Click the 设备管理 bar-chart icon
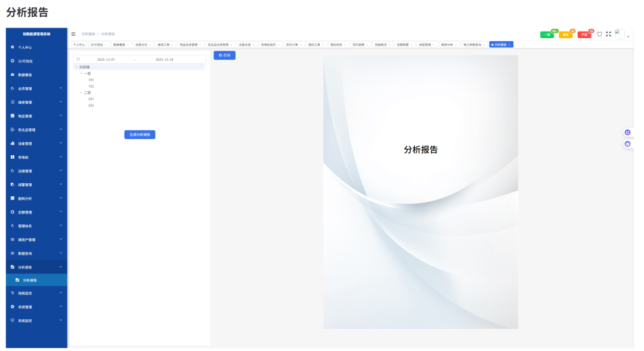The width and height of the screenshot is (644, 351). [13, 144]
